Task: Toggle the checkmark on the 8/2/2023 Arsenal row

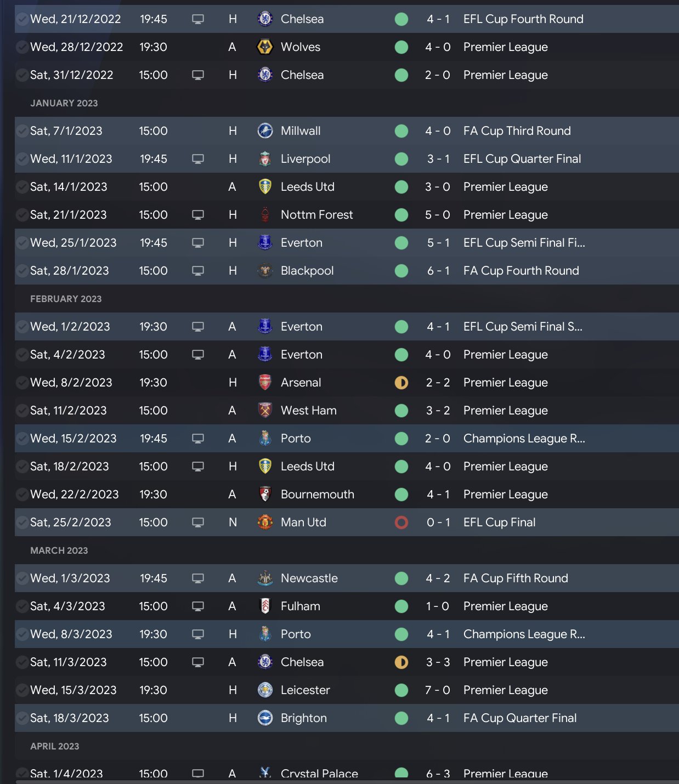Action: pos(22,383)
